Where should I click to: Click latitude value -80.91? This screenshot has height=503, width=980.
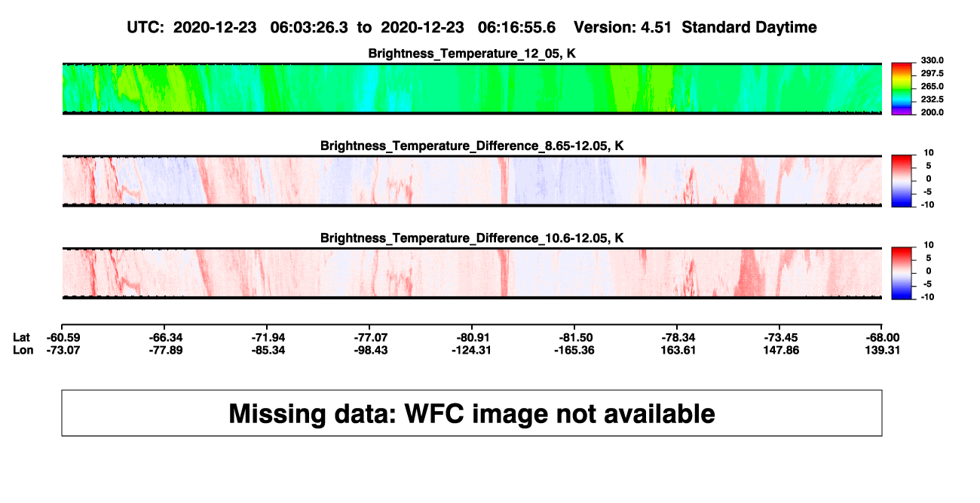coord(474,337)
